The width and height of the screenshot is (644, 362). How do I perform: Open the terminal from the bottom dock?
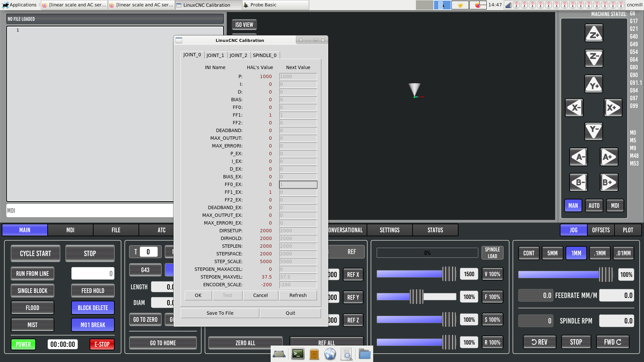[298, 354]
